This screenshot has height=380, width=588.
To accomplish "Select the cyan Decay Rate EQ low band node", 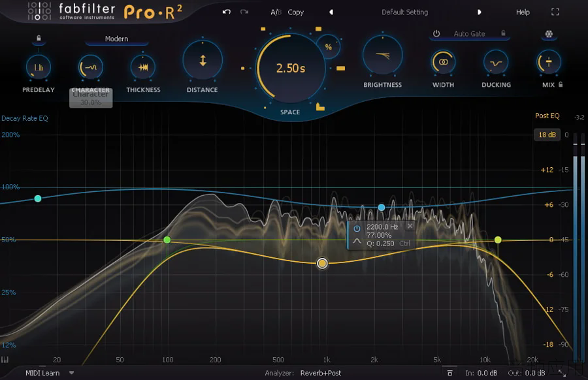I will point(38,198).
